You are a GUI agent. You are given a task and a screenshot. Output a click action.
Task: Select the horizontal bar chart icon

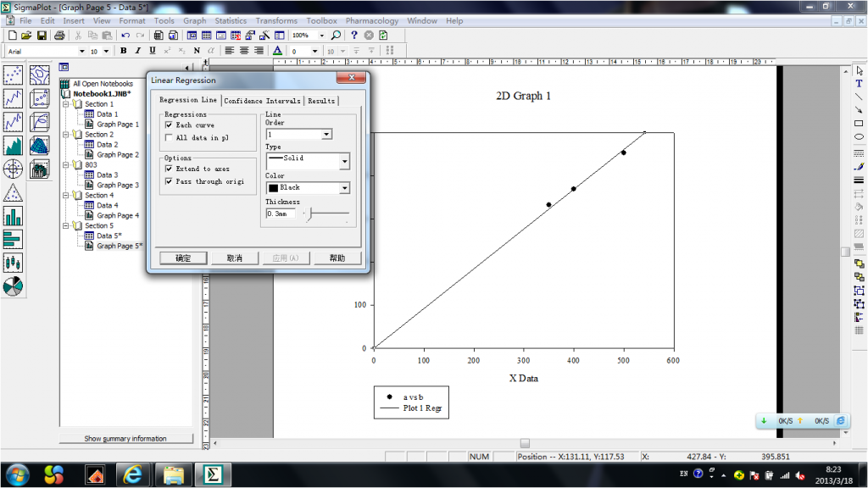tap(13, 240)
